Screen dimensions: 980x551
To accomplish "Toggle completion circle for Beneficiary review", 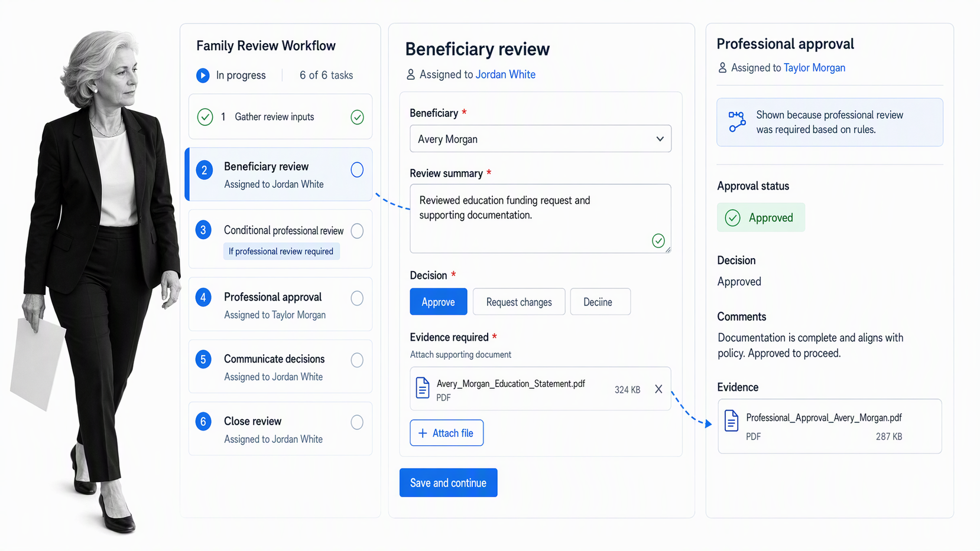I will click(x=357, y=170).
